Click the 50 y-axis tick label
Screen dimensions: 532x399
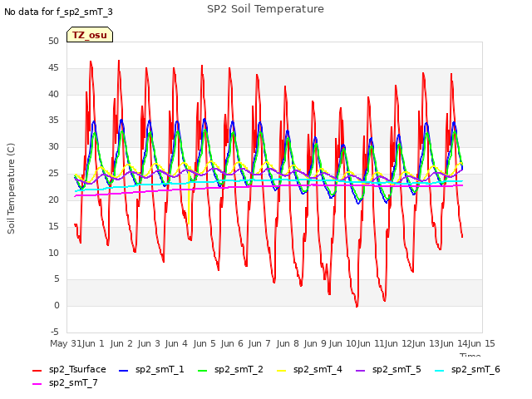(53, 41)
